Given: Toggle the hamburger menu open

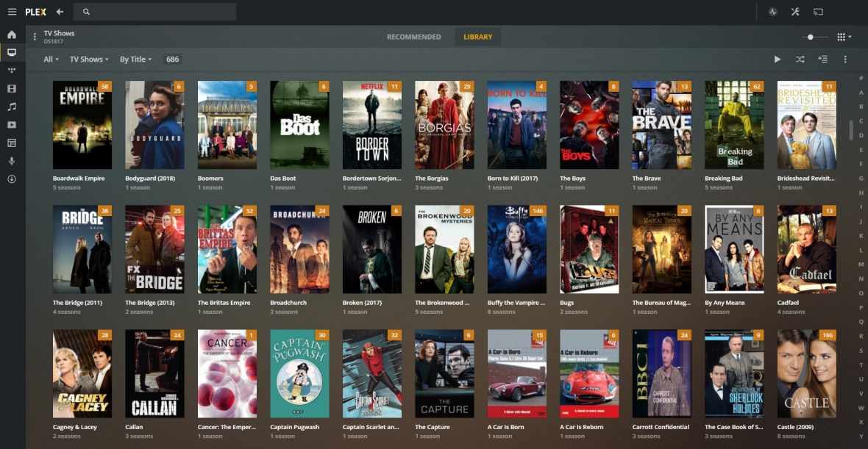Looking at the screenshot, I should [10, 11].
